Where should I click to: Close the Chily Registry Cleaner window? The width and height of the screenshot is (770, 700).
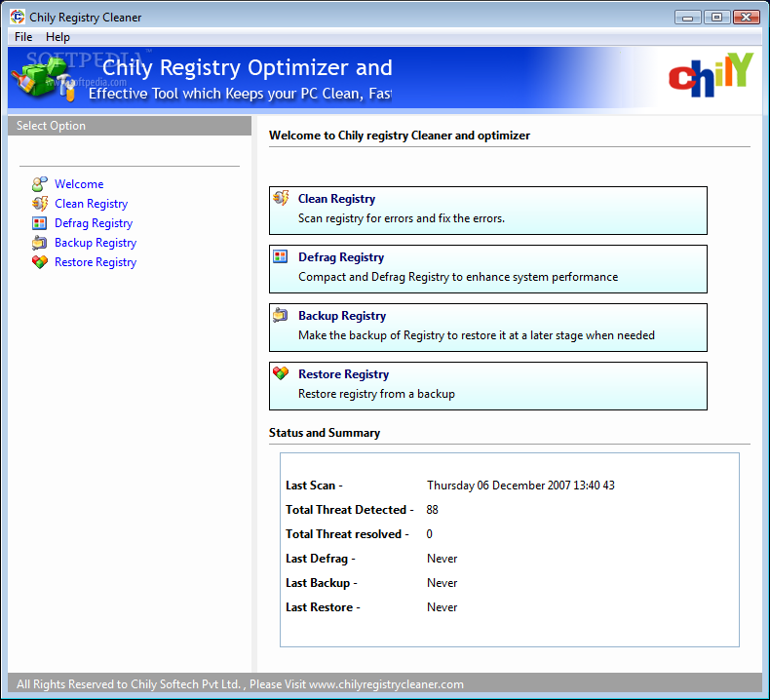pos(747,18)
